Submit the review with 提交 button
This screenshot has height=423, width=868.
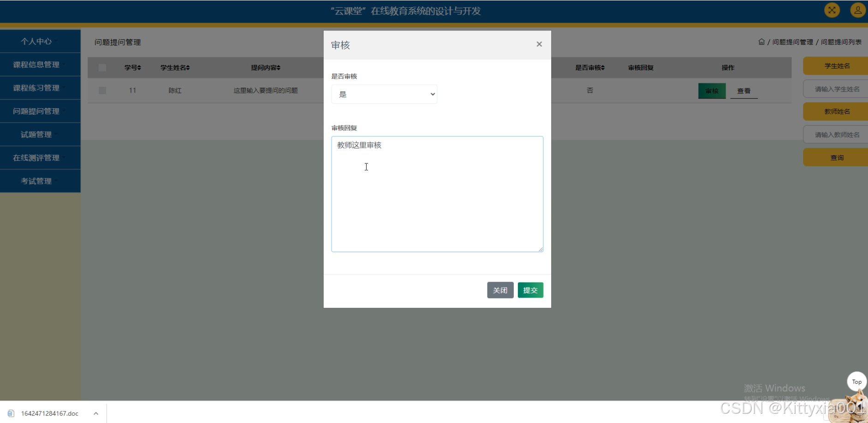click(x=530, y=290)
